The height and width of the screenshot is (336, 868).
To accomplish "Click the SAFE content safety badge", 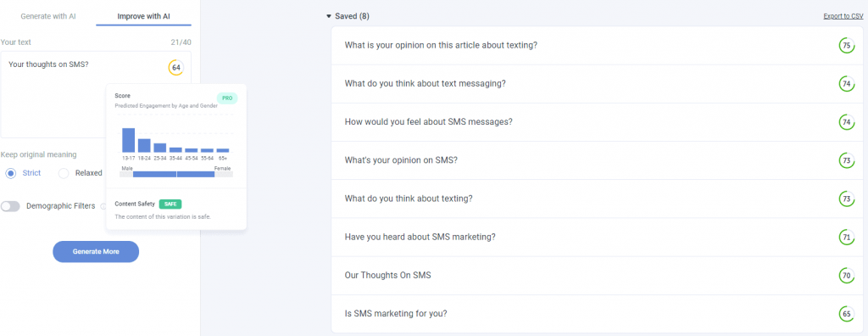I will coord(170,204).
